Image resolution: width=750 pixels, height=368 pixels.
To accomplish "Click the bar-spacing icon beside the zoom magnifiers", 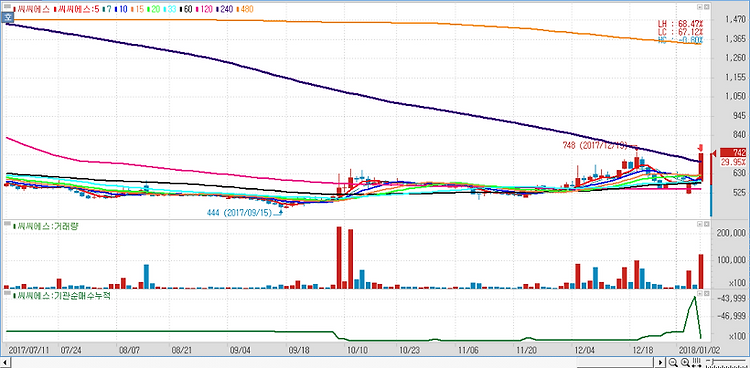I will [695, 362].
